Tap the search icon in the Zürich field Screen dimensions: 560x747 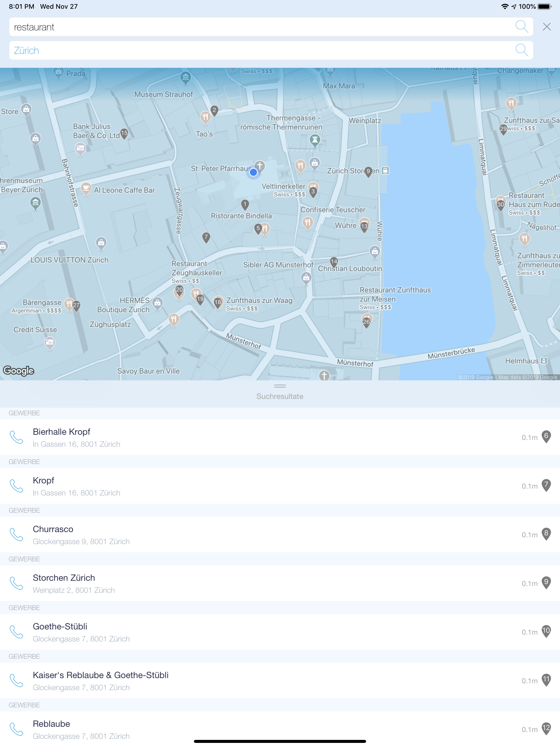pos(521,50)
